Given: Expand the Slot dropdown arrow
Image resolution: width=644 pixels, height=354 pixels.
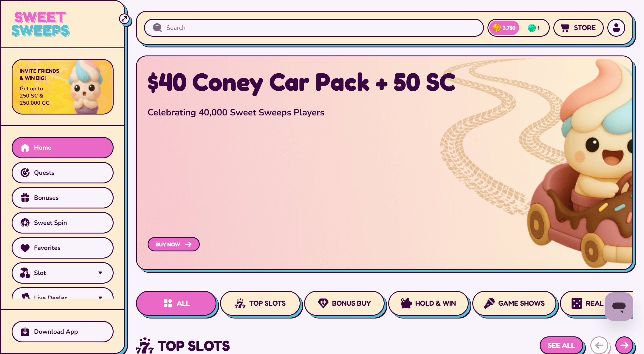Looking at the screenshot, I should 100,273.
